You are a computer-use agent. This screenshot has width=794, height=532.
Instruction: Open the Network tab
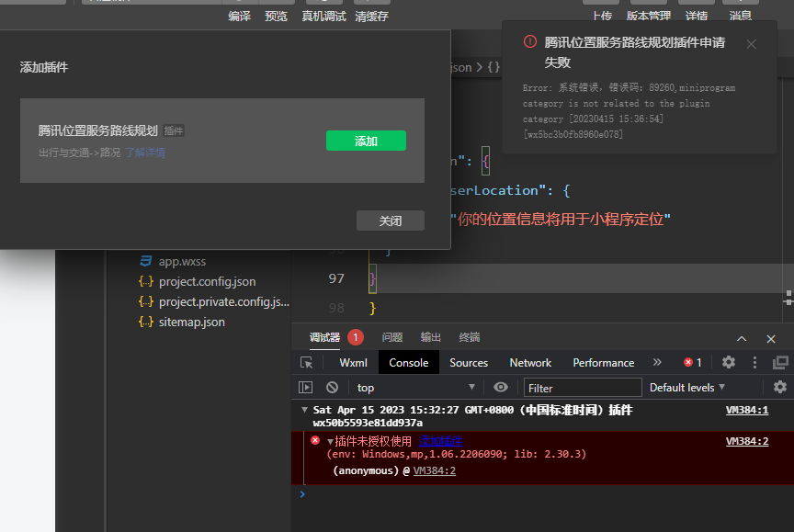coord(530,362)
